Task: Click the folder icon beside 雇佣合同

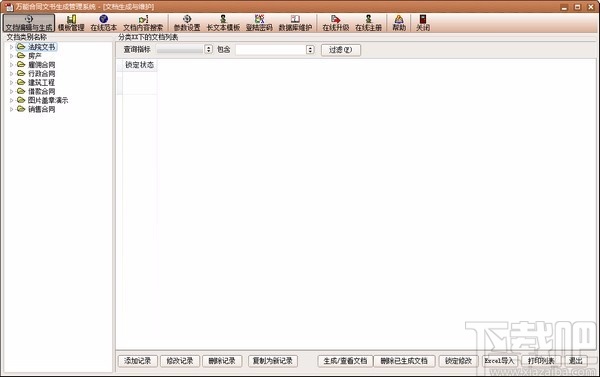Action: tap(21, 64)
